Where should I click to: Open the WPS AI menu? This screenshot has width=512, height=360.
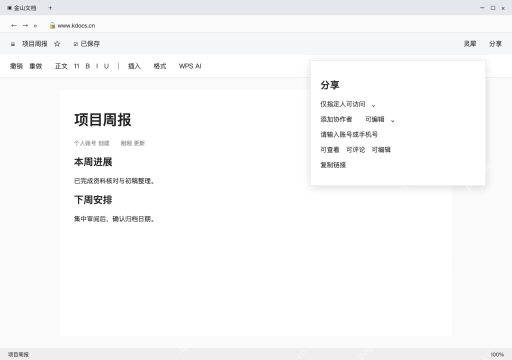click(190, 66)
